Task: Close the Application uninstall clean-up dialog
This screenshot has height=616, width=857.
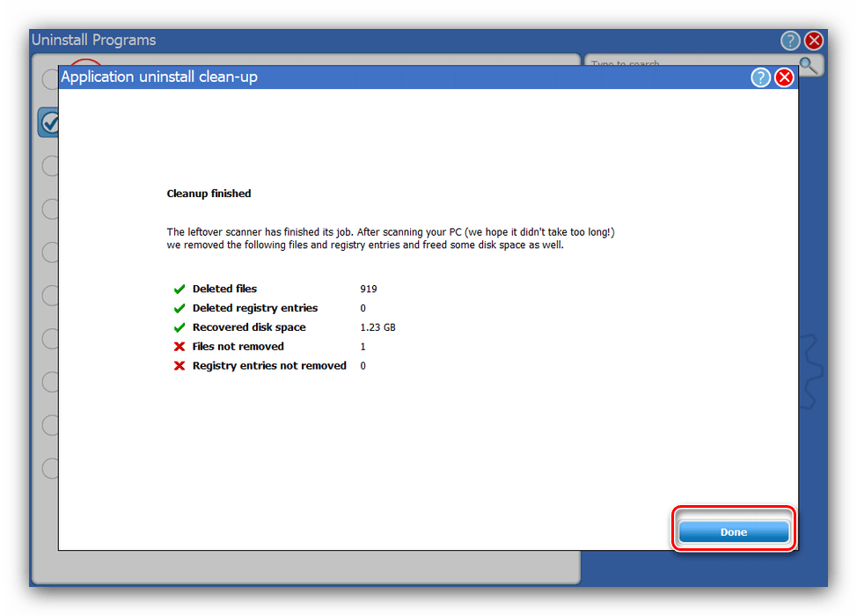Action: [x=783, y=77]
